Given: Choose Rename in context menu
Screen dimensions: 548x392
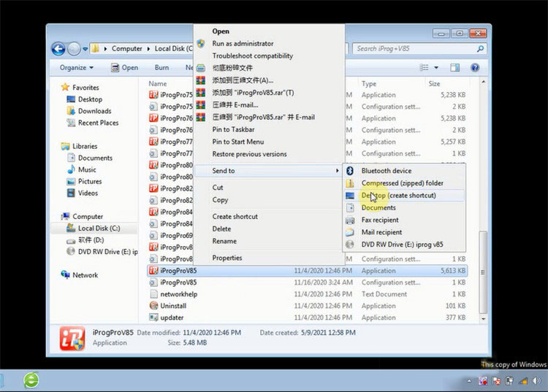Looking at the screenshot, I should coord(224,241).
